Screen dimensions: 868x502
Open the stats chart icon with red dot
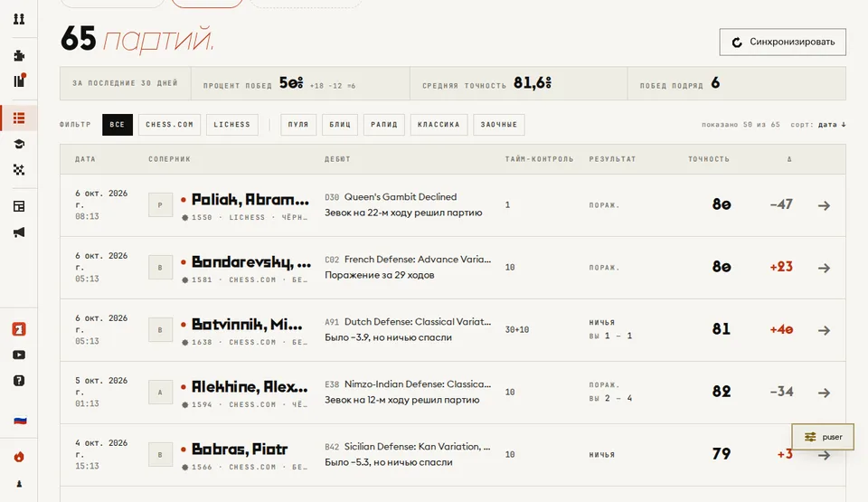click(x=19, y=81)
